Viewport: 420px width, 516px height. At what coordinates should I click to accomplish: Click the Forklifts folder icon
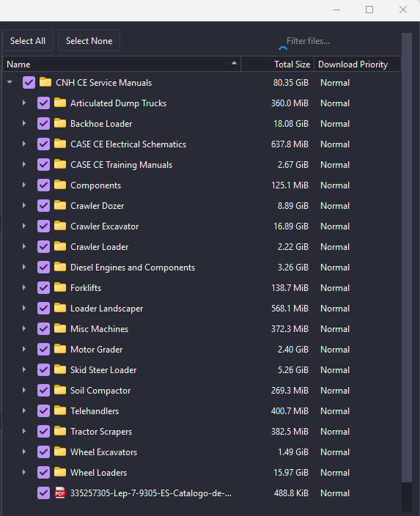tap(60, 287)
